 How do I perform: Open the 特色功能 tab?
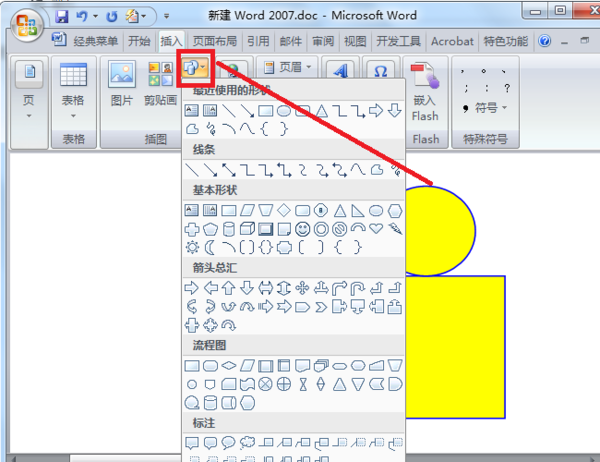(x=505, y=41)
